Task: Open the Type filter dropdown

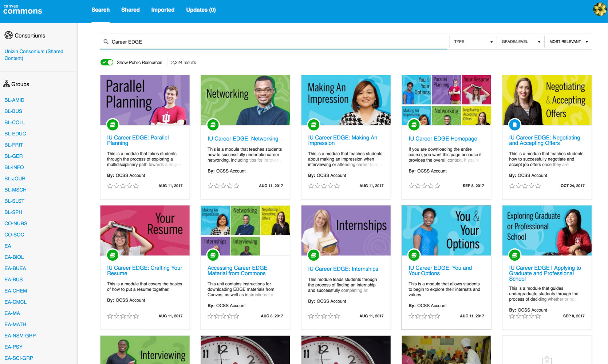Action: pyautogui.click(x=473, y=41)
